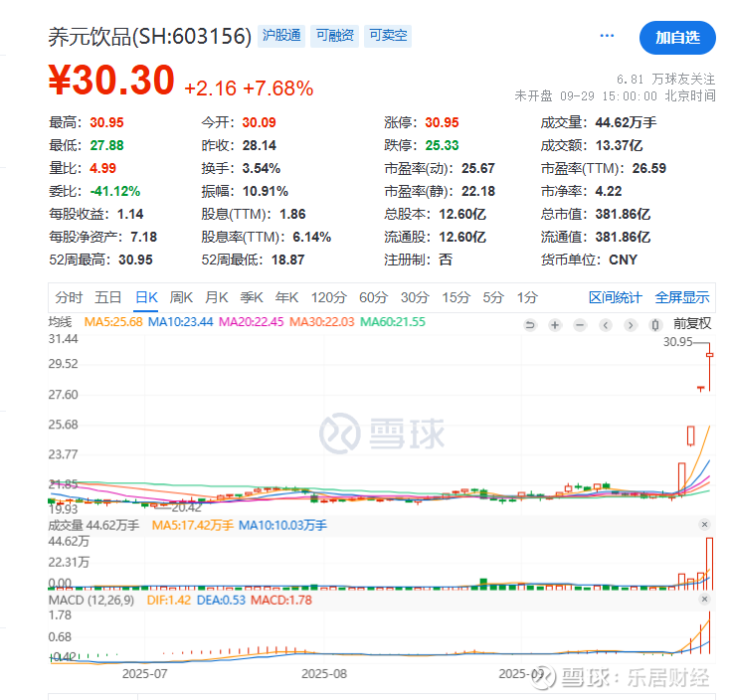Select the 1分 chart tab
731x700 pixels.
click(527, 297)
